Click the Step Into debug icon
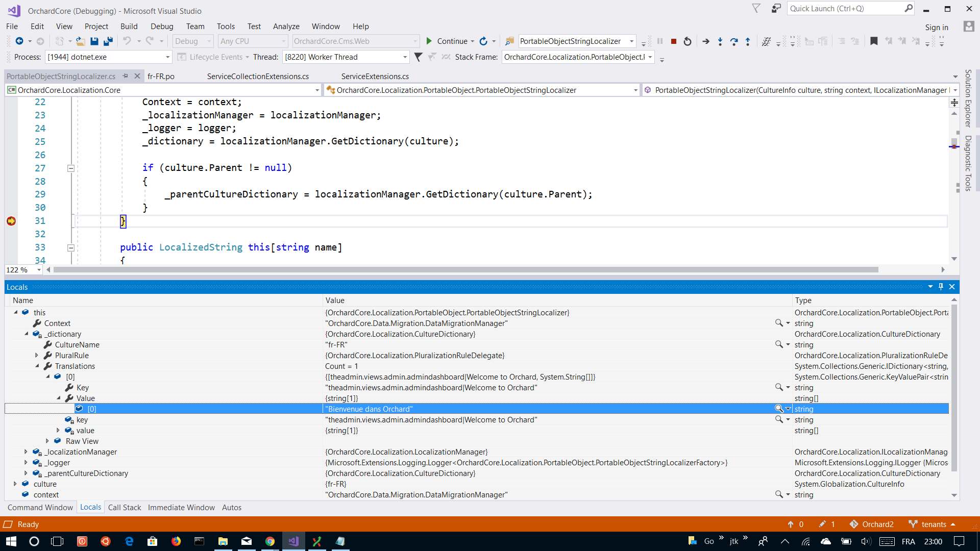Viewport: 980px width, 551px height. coord(720,41)
